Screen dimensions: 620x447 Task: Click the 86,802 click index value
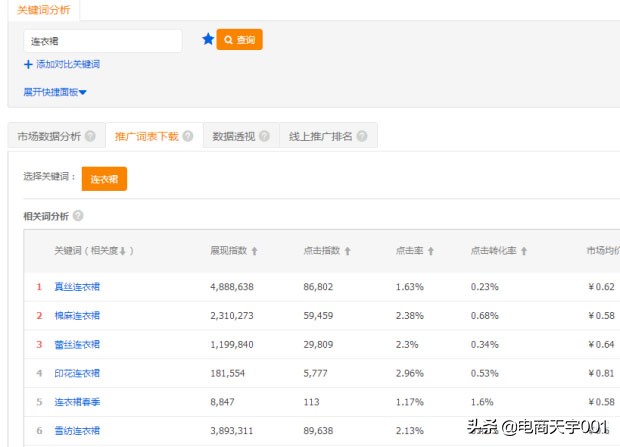point(318,287)
